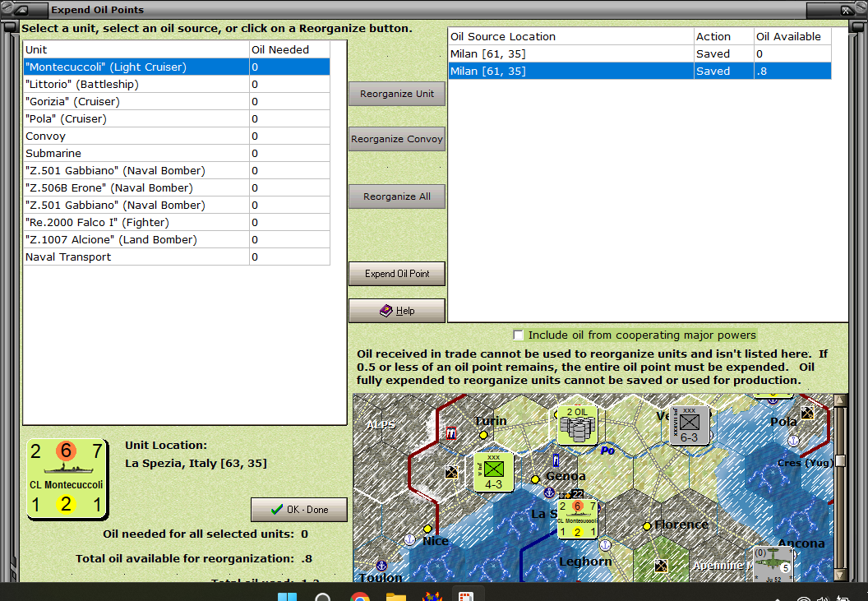
Task: Click the book icon on the Help button
Action: pyautogui.click(x=386, y=310)
